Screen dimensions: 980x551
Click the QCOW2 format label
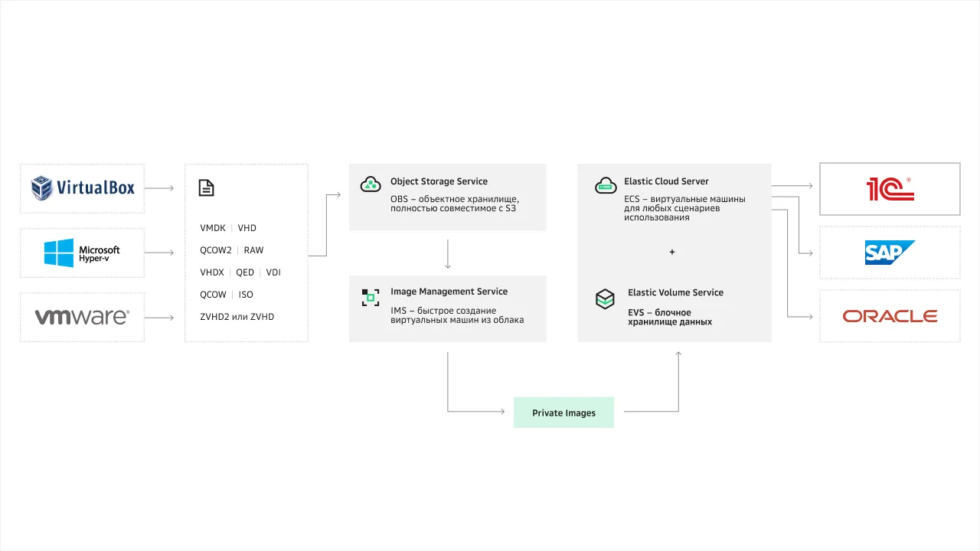pos(216,250)
